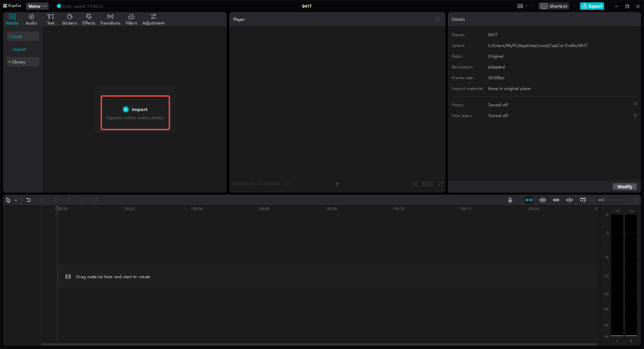The height and width of the screenshot is (349, 644).
Task: Click the Delete right icon
Action: (82, 200)
